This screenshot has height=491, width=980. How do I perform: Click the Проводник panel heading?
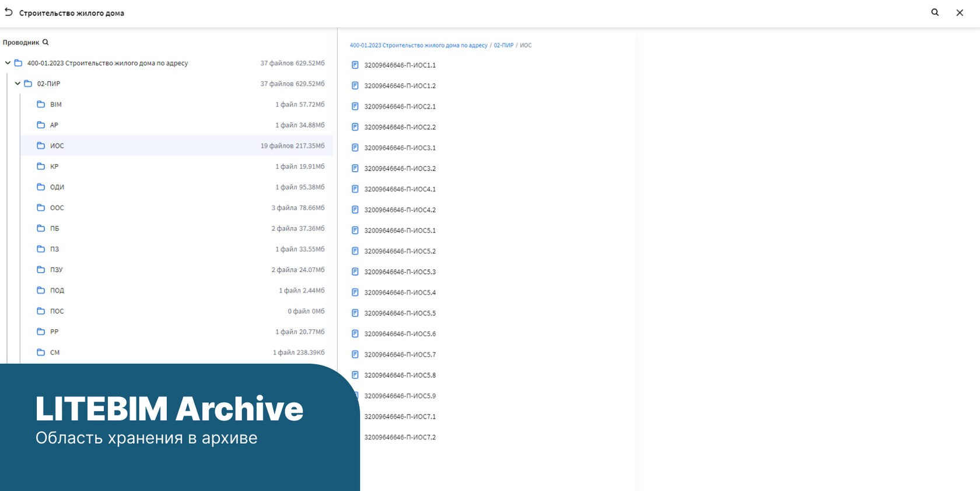(21, 43)
